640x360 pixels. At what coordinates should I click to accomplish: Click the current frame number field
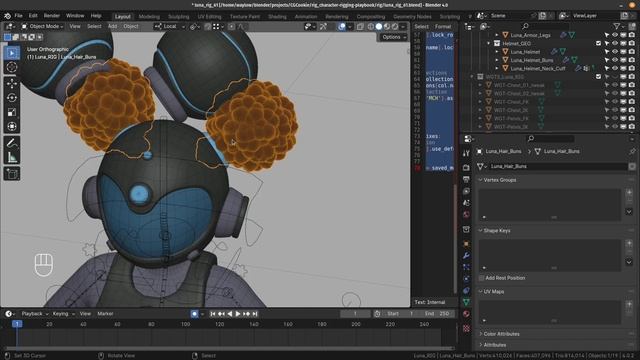(x=356, y=314)
